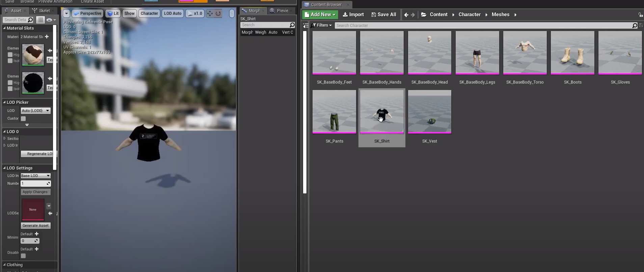Click the Import button in Content Browser
644x272 pixels.
point(353,14)
